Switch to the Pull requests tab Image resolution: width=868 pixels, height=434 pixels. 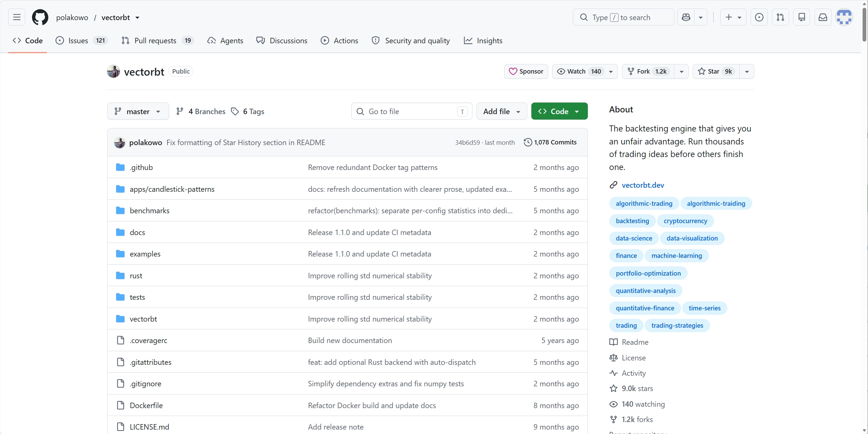click(158, 41)
